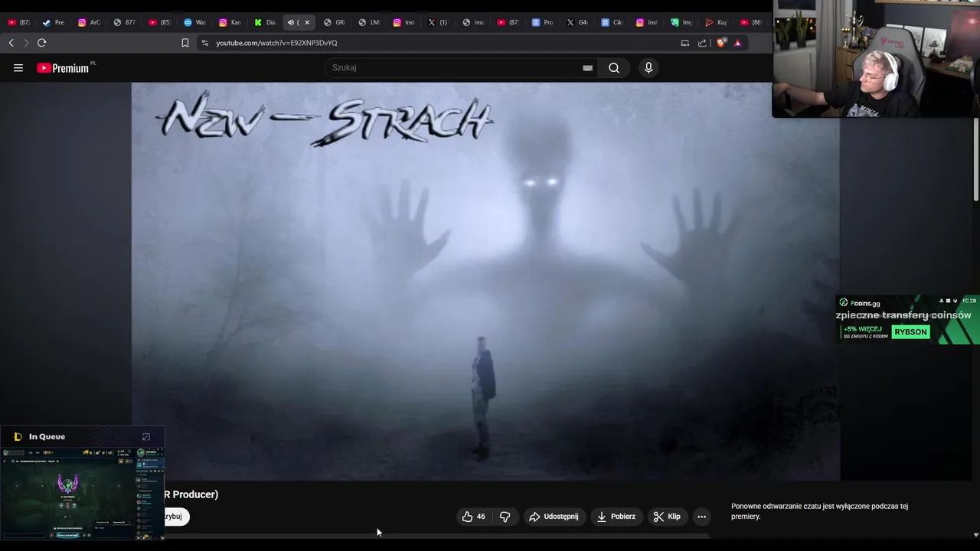Switch to the Steam 'Pre' tab
Screen dimensions: 980x551
point(54,22)
